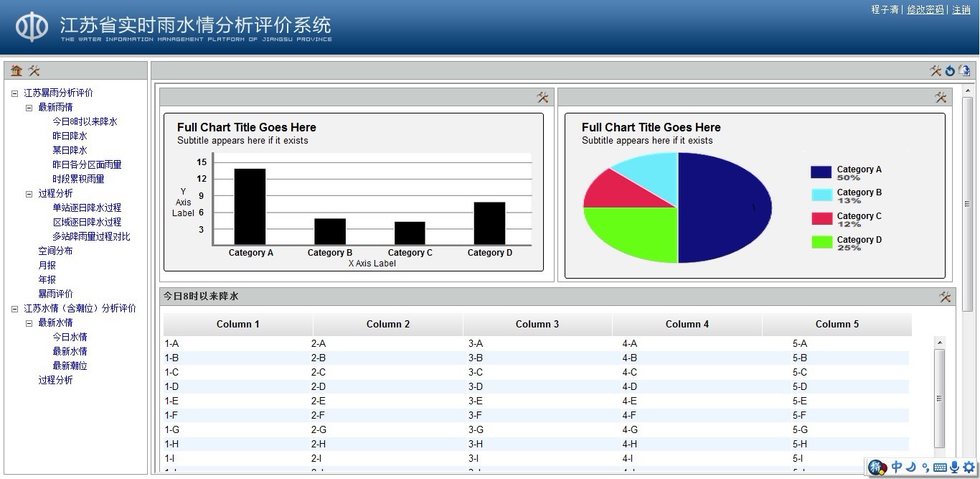Select table cell 4-B

629,358
